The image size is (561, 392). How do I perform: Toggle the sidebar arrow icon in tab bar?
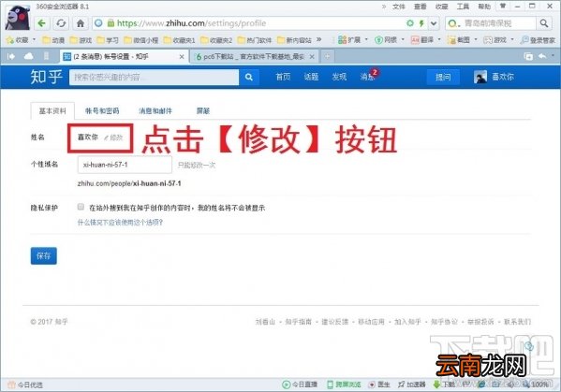coord(11,56)
